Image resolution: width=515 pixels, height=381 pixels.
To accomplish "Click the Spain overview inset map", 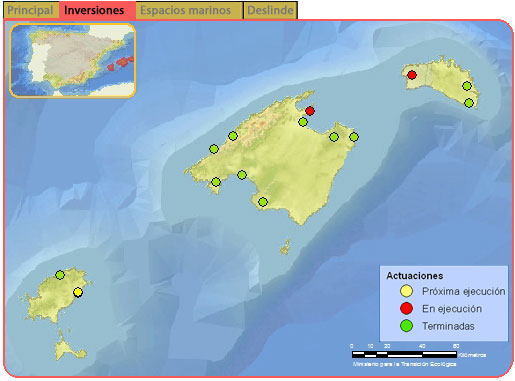I will point(72,60).
